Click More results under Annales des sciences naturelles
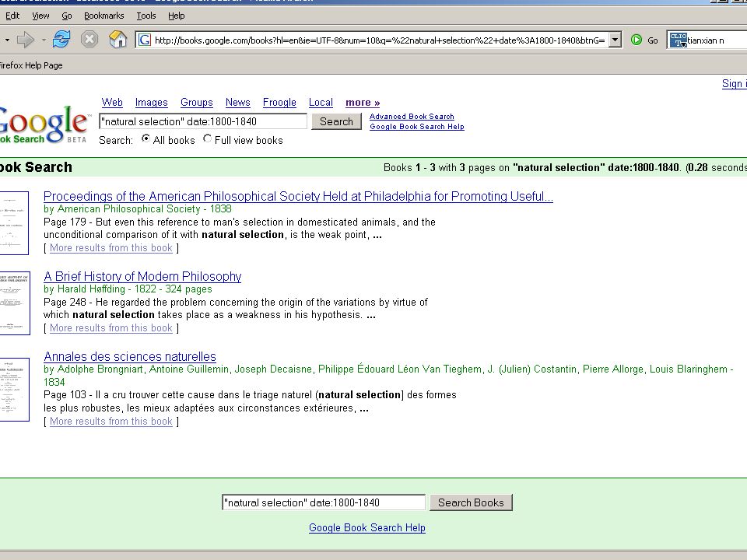This screenshot has width=747, height=560. pyautogui.click(x=111, y=421)
